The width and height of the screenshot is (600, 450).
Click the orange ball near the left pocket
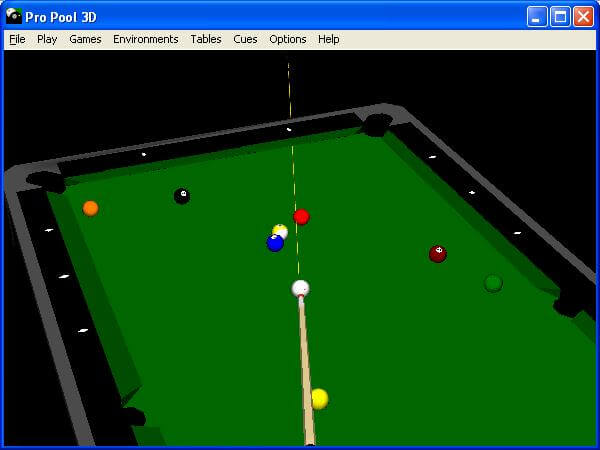click(91, 209)
